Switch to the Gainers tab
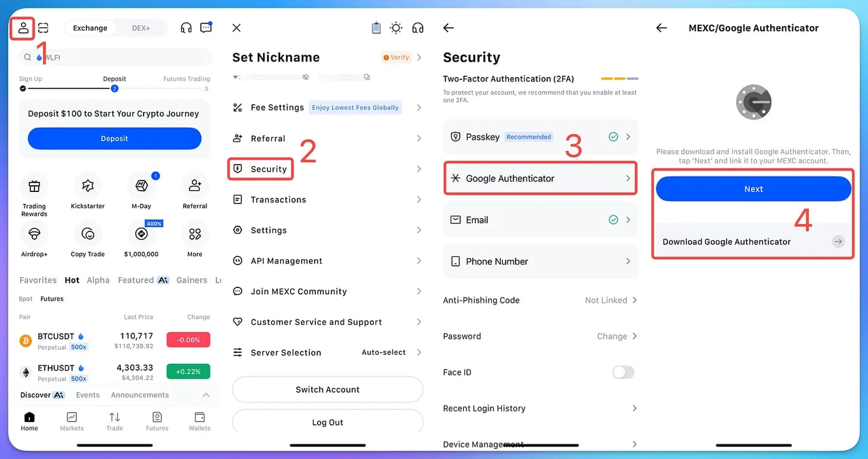The height and width of the screenshot is (459, 868). tap(192, 280)
